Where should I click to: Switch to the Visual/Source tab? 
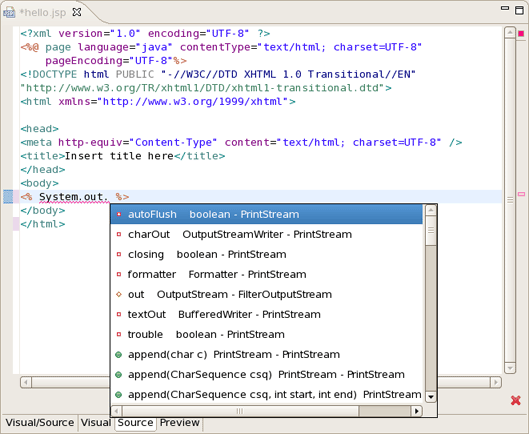pos(40,423)
